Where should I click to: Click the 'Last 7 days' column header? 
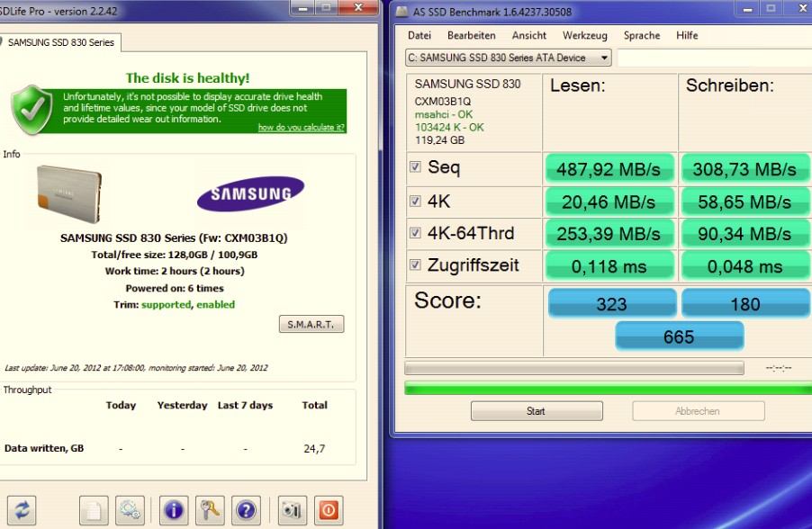tap(245, 405)
